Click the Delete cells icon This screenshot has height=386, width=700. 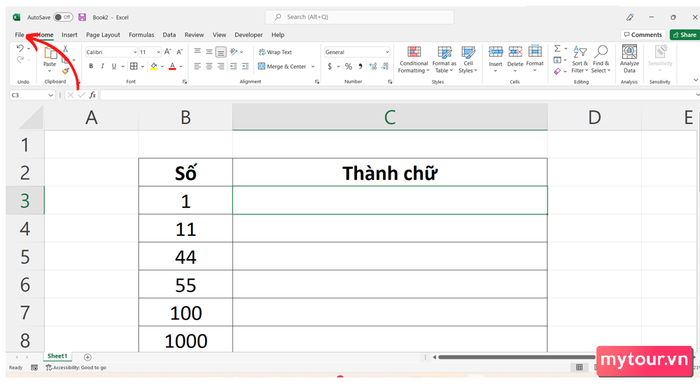[x=515, y=52]
